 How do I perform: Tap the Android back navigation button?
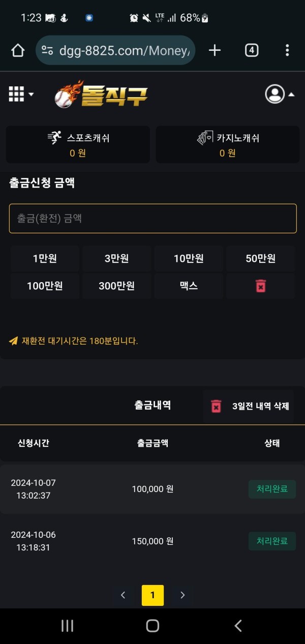[238, 626]
